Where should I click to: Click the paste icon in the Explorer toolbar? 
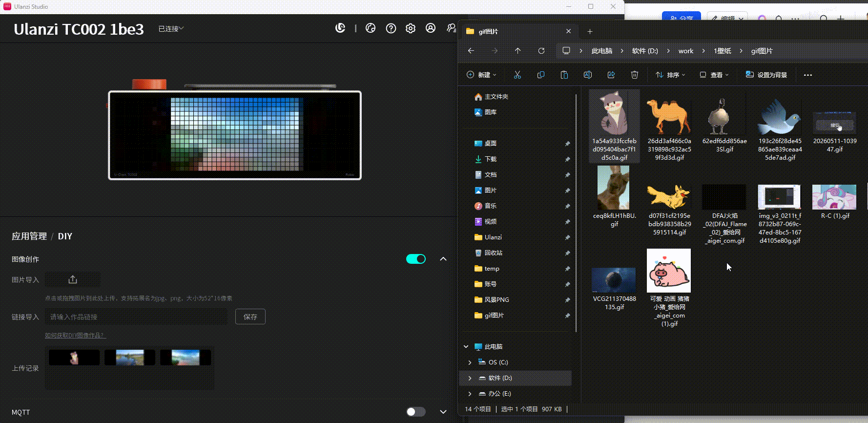tap(564, 75)
